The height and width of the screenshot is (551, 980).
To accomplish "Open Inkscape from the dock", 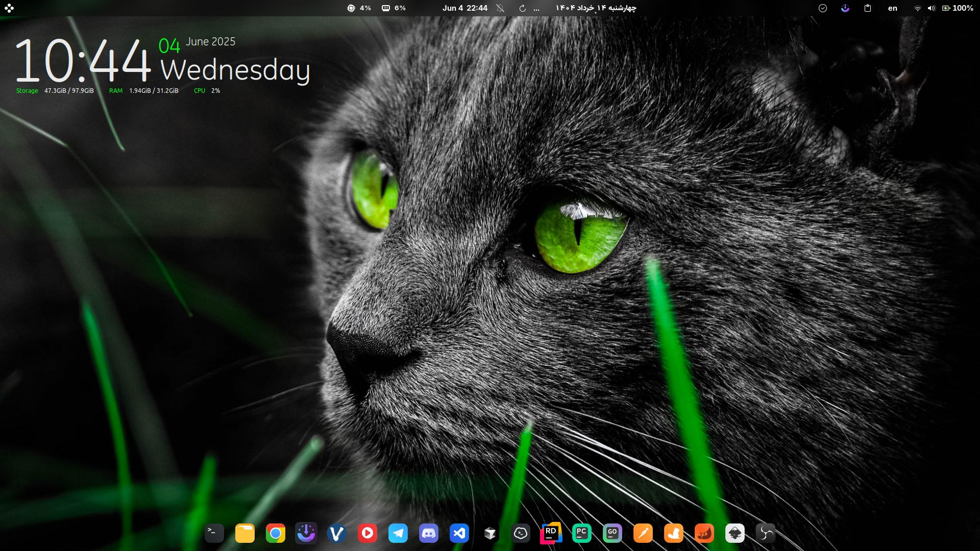I will click(735, 533).
